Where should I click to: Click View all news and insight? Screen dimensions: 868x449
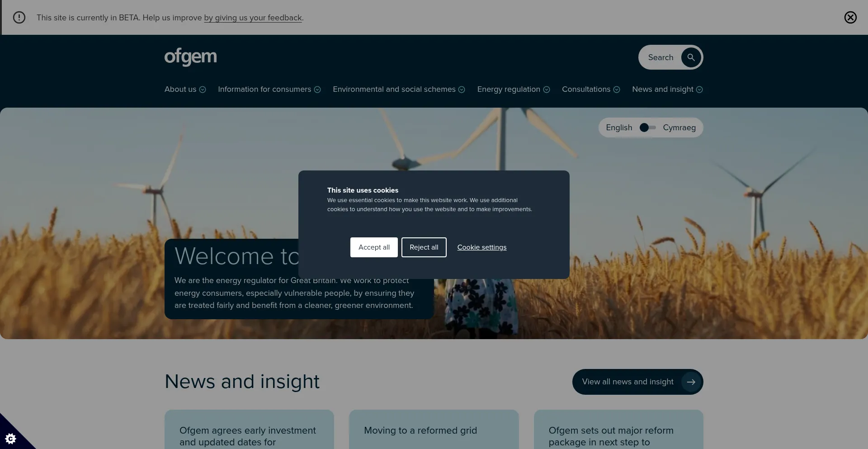click(627, 382)
